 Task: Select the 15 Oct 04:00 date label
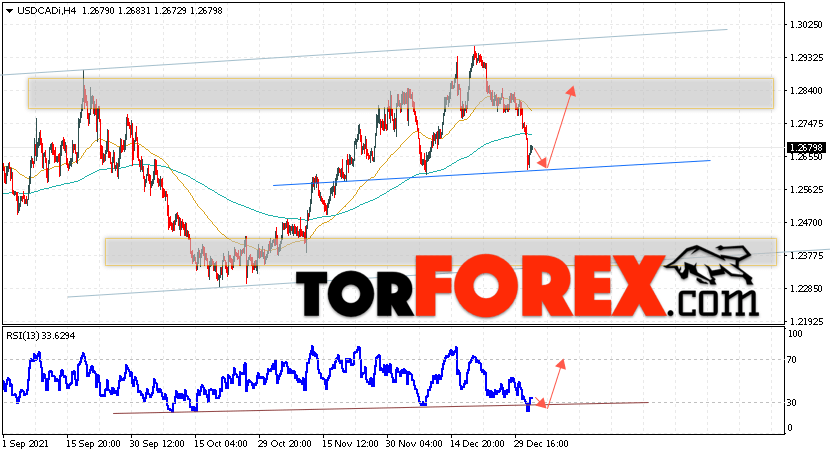click(x=221, y=443)
